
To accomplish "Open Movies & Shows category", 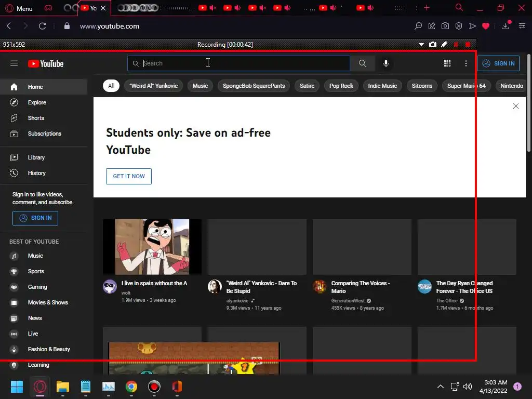I will tap(44, 302).
